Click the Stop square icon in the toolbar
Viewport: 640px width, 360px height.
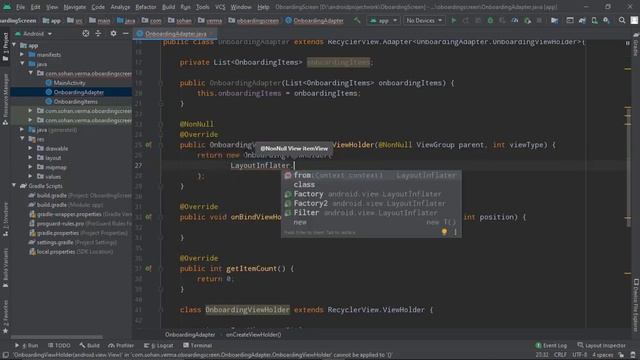[539, 20]
